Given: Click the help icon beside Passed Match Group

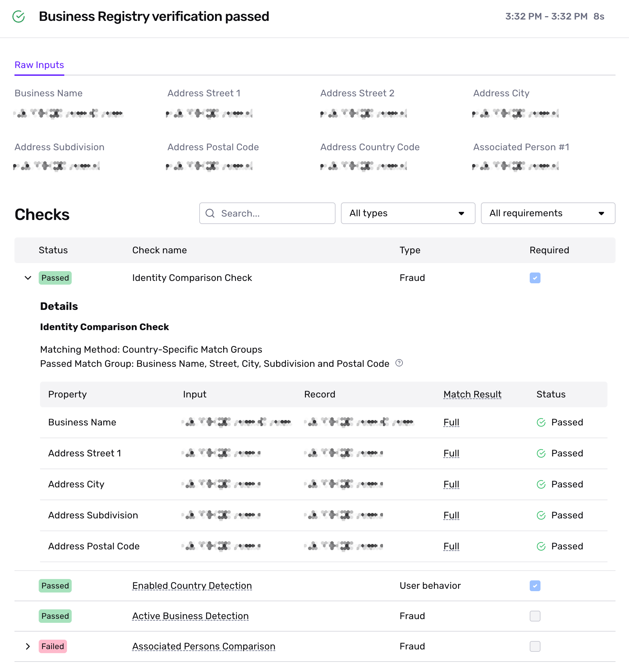Looking at the screenshot, I should pos(399,363).
